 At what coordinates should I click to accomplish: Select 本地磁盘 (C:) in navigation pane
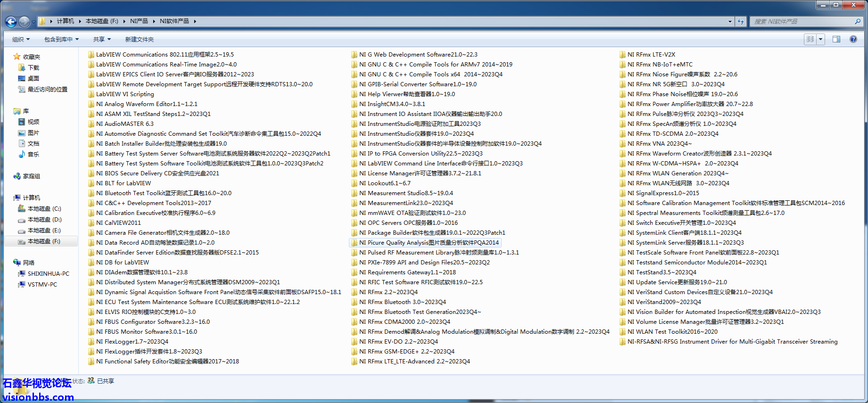pos(44,209)
